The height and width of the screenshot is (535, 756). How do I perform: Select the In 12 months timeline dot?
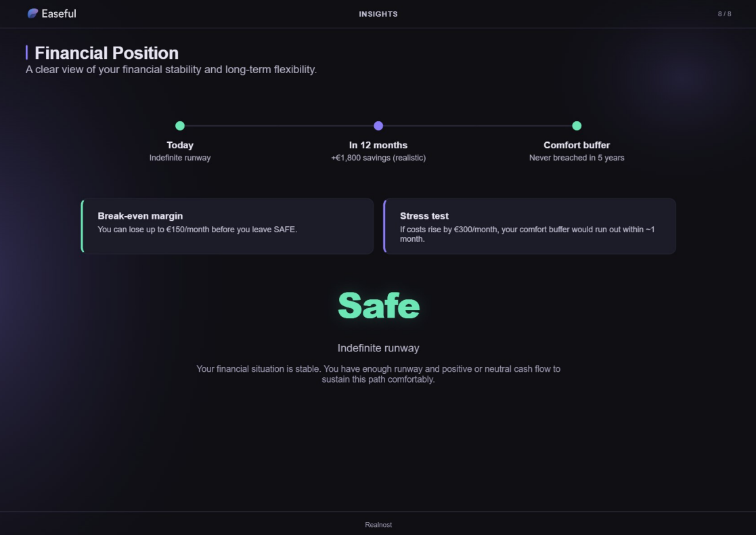(x=378, y=125)
